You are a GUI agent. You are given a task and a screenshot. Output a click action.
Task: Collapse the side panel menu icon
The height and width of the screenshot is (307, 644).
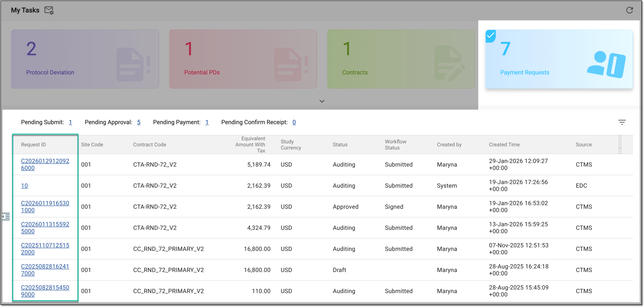(x=6, y=217)
